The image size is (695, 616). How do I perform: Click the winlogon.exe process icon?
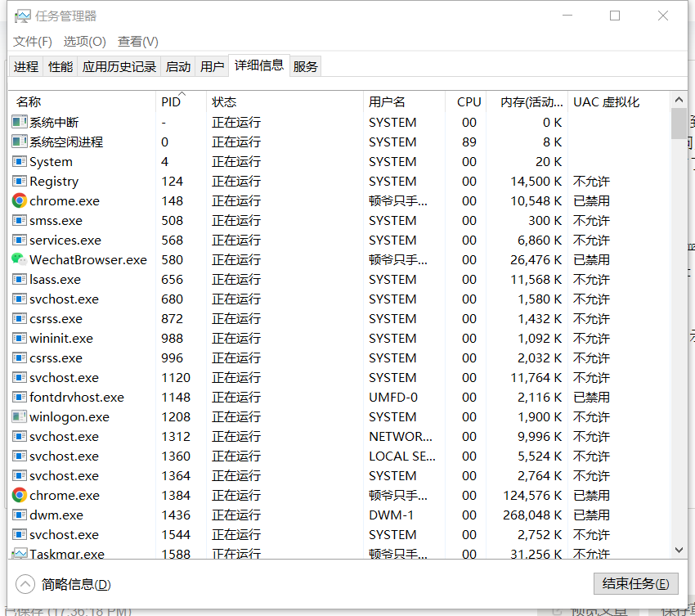click(19, 416)
